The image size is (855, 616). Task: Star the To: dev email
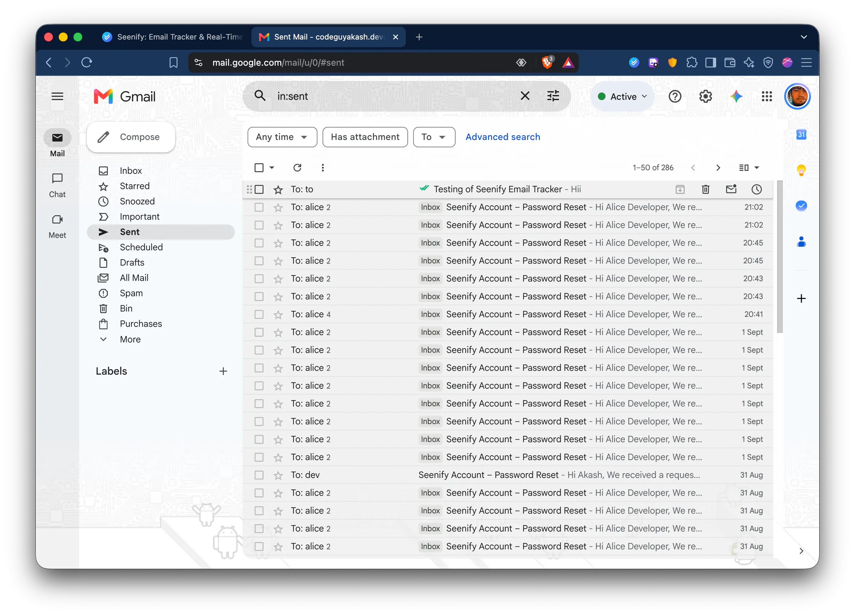(278, 475)
